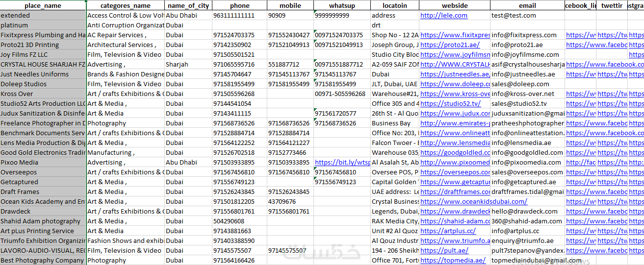
Task: Click the whatsup header cell
Action: [342, 5]
